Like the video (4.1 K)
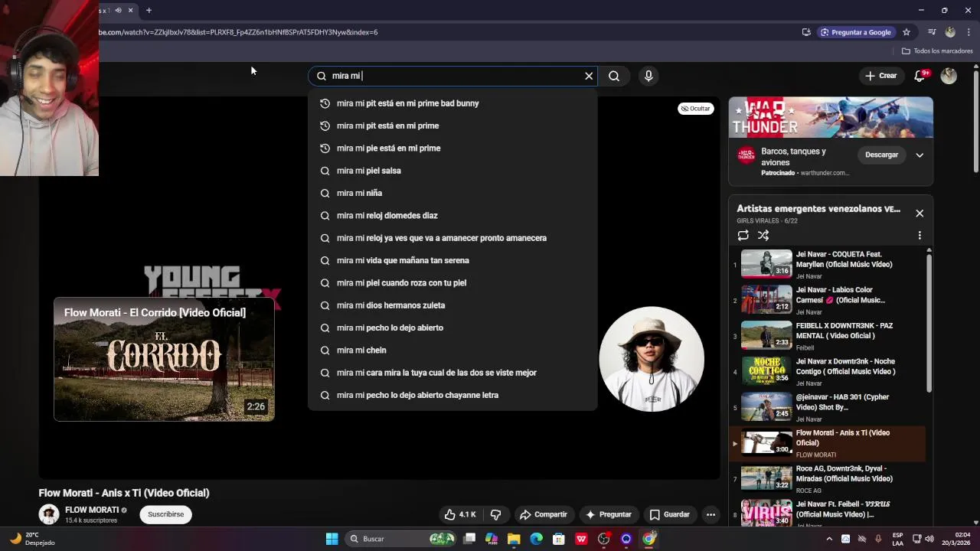This screenshot has height=551, width=980. (460, 514)
